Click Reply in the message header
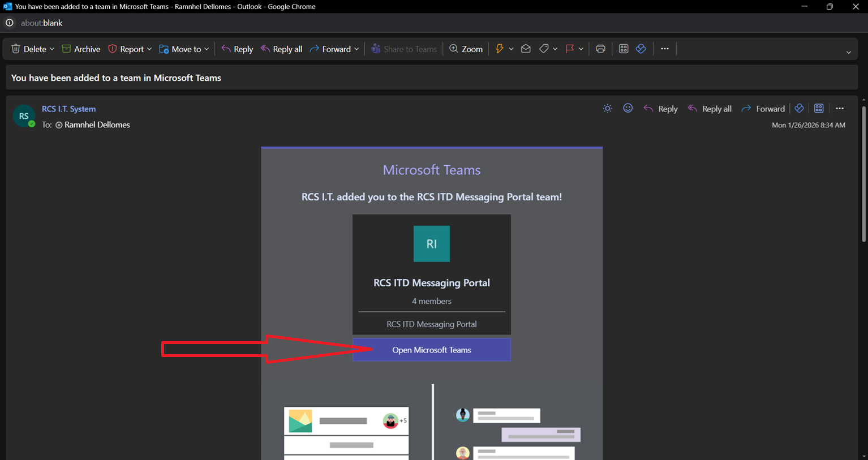This screenshot has width=868, height=460. point(661,109)
